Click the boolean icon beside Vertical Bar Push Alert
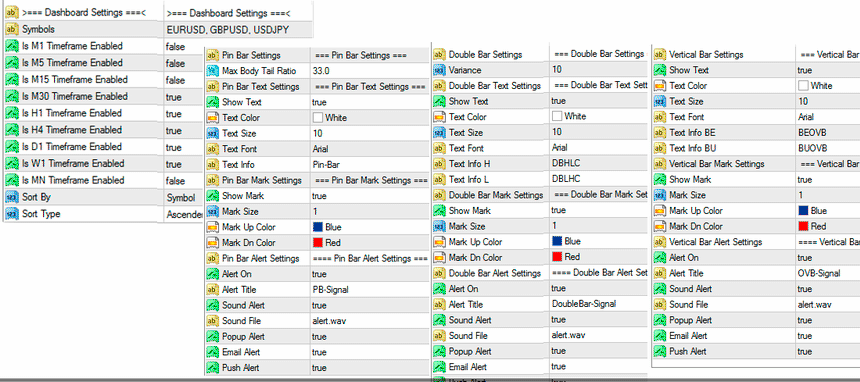The height and width of the screenshot is (382, 860). 660,351
